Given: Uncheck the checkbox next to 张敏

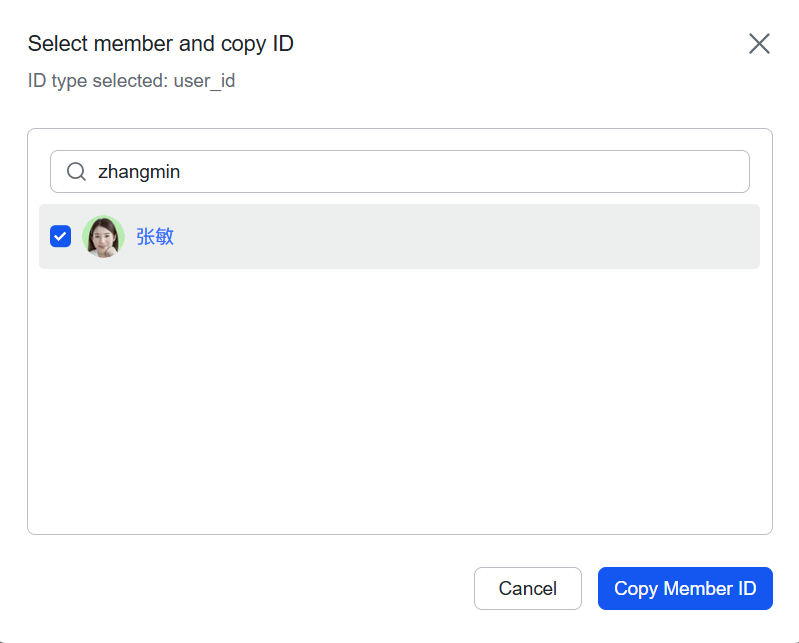Looking at the screenshot, I should tap(60, 237).
